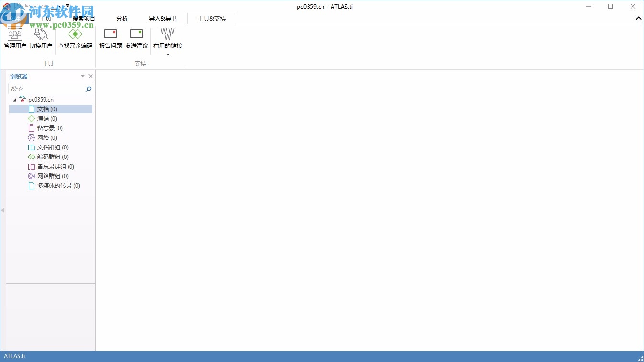Close the ATLAS.ti application window
This screenshot has height=362, width=644.
point(633,6)
